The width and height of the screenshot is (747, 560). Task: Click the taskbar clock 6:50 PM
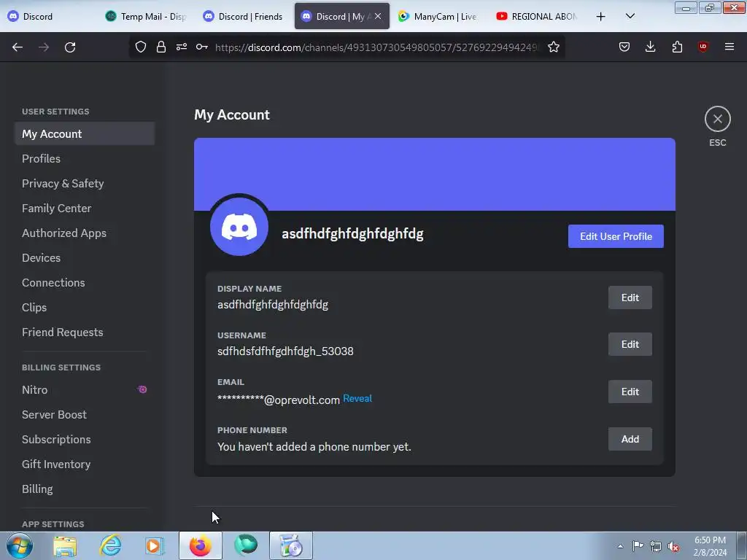pyautogui.click(x=710, y=546)
